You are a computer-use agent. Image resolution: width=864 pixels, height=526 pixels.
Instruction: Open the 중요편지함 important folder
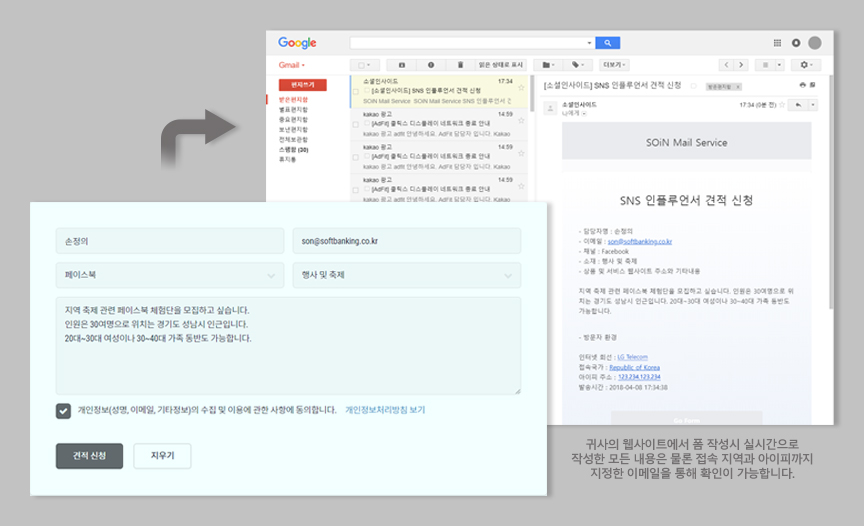pyautogui.click(x=293, y=120)
